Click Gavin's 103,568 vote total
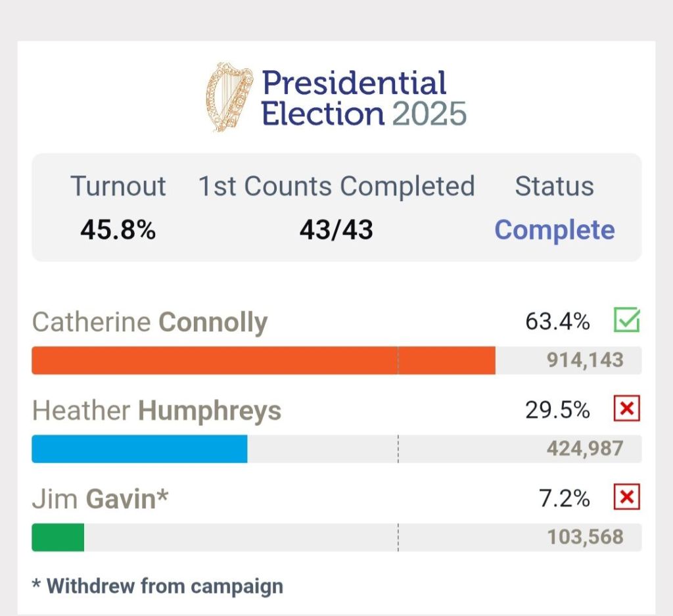 [585, 537]
